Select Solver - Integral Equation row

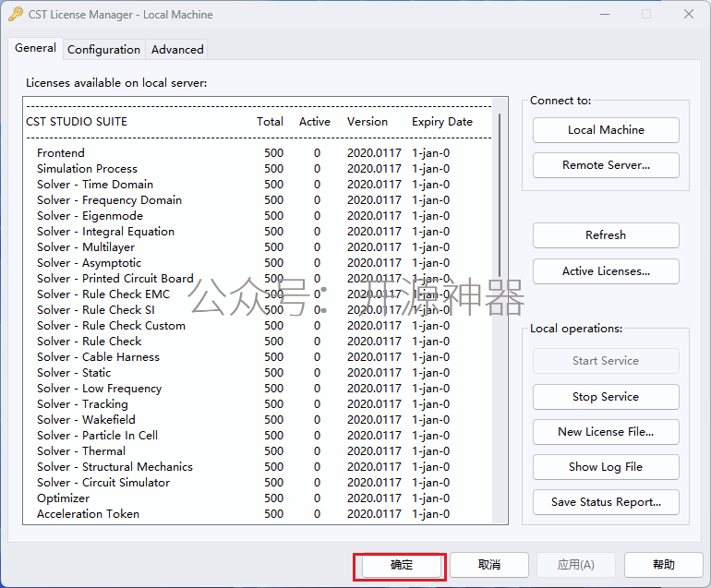pos(244,232)
